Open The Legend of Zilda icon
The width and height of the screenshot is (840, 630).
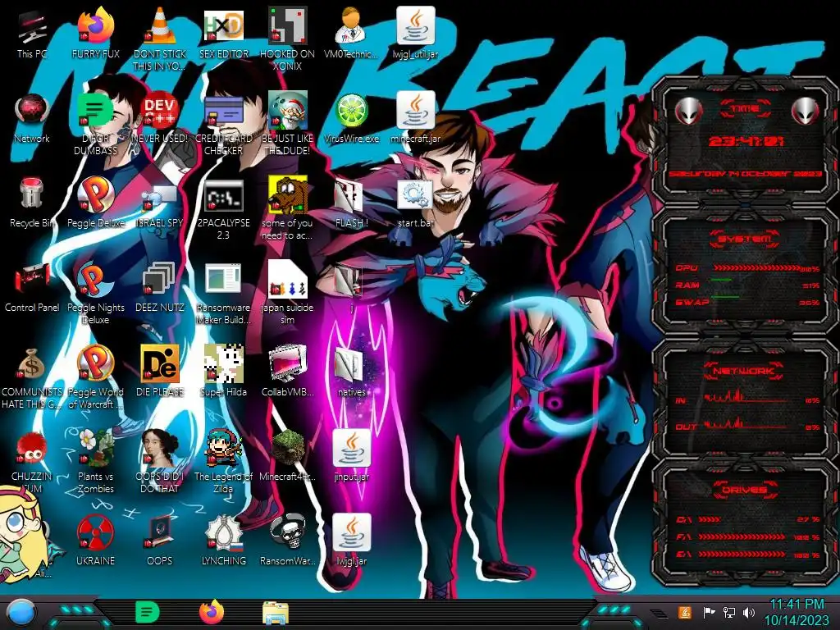point(223,448)
